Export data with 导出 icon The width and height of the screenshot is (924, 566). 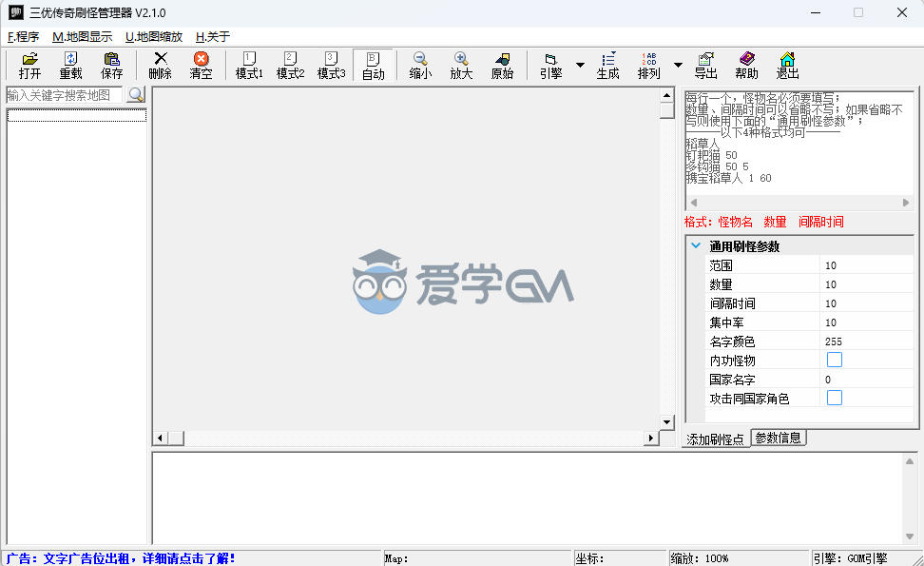coord(706,66)
